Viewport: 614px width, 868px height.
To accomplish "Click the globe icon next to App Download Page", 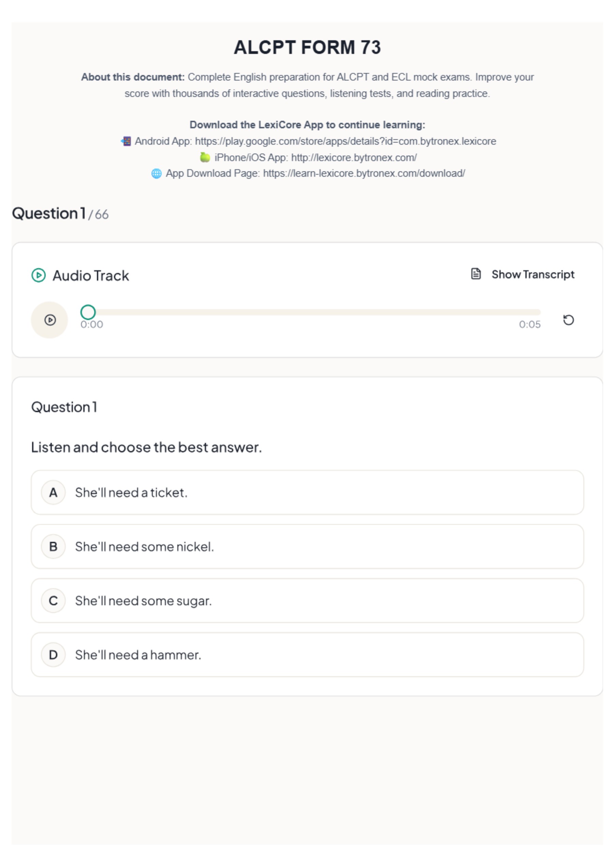I will (x=156, y=174).
